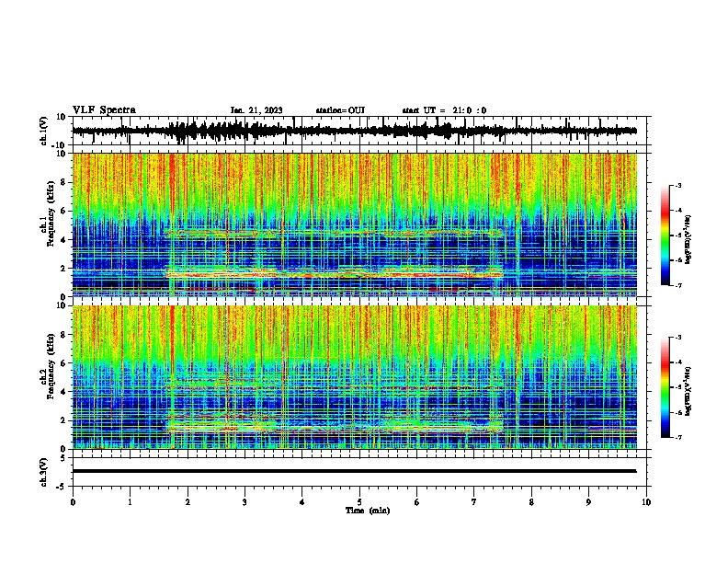Select the "ch.1(V)" waveform axis label
This screenshot has height=563, width=728.
[x=44, y=131]
